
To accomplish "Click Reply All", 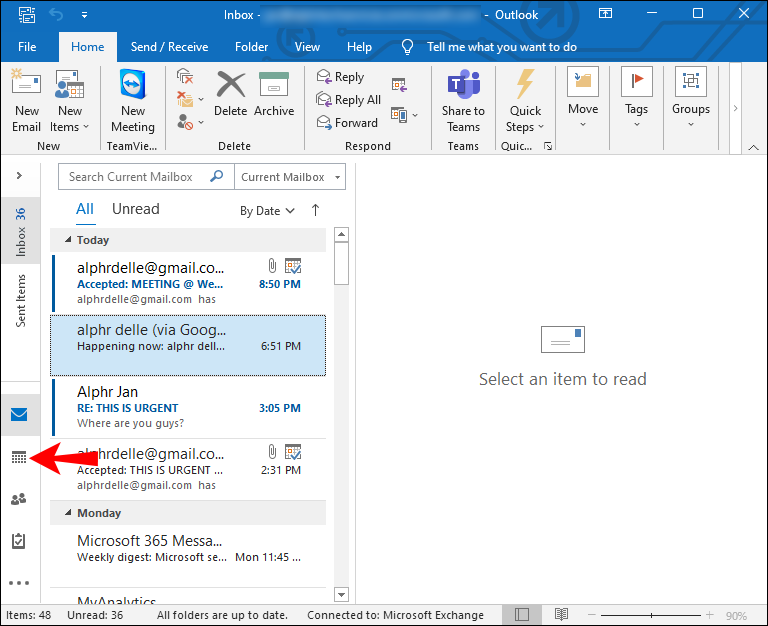I will click(348, 99).
